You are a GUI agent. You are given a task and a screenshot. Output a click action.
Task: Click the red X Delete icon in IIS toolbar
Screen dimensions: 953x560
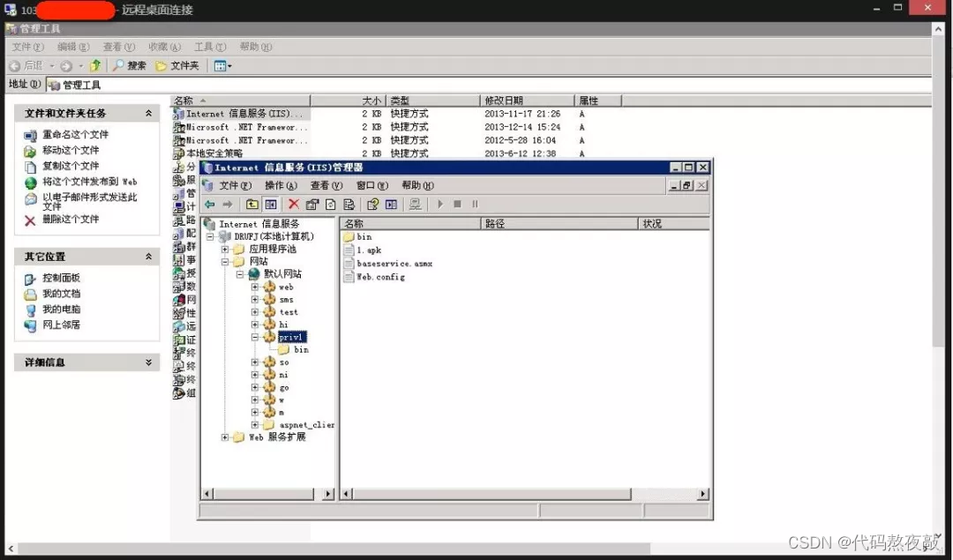click(294, 204)
